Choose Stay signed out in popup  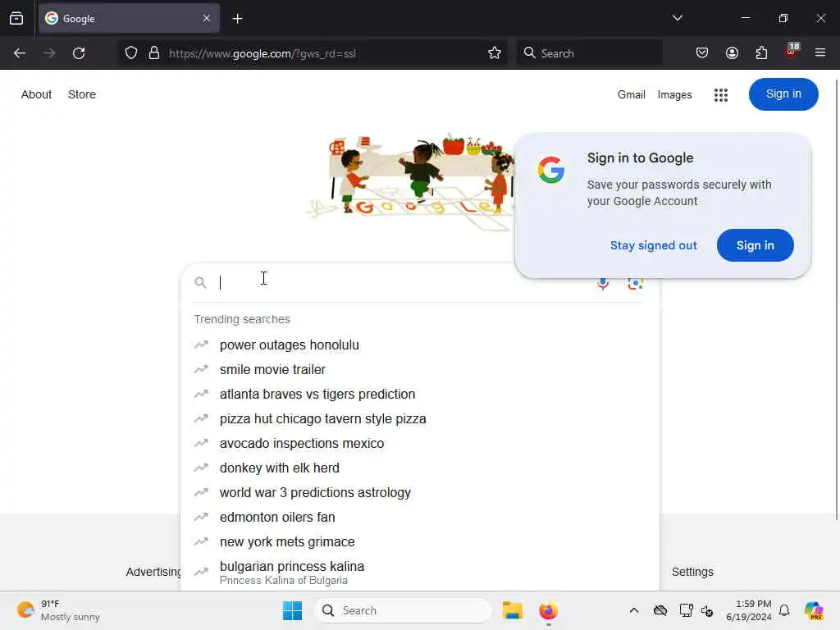pos(654,245)
